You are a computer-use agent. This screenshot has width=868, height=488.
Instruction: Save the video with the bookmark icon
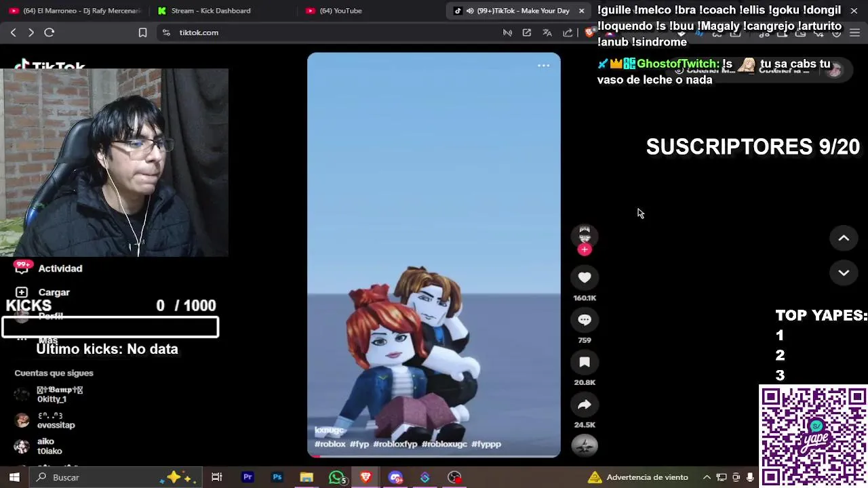[585, 362]
